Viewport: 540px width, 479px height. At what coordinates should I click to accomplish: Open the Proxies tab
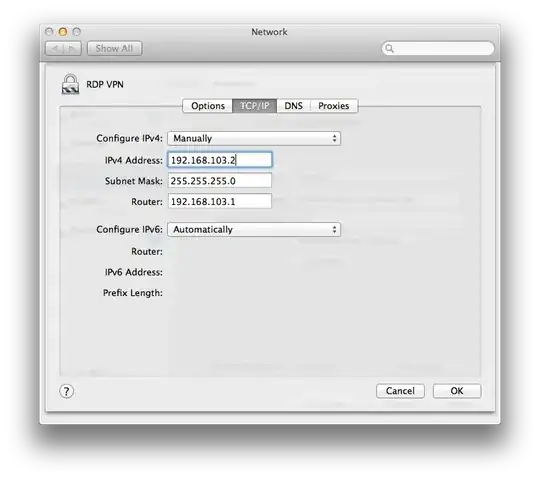coord(334,106)
